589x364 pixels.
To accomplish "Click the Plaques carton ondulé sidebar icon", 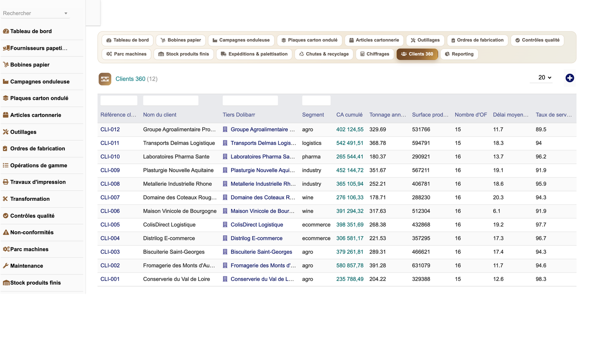I will (x=6, y=98).
